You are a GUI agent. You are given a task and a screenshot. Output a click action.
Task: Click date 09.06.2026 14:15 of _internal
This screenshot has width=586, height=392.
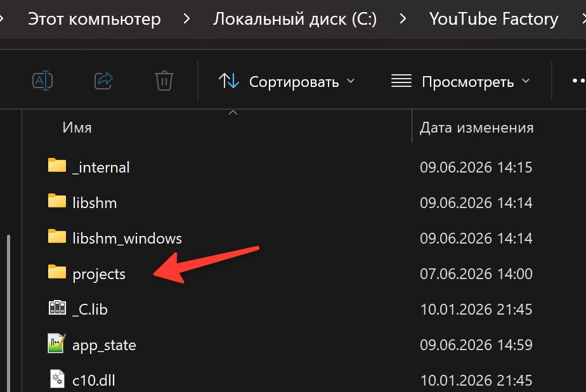(x=476, y=167)
